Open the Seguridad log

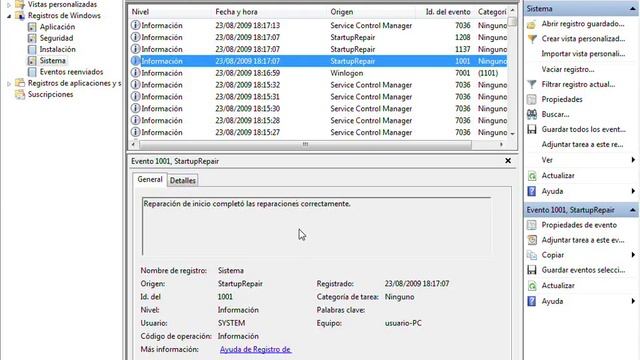(x=56, y=38)
